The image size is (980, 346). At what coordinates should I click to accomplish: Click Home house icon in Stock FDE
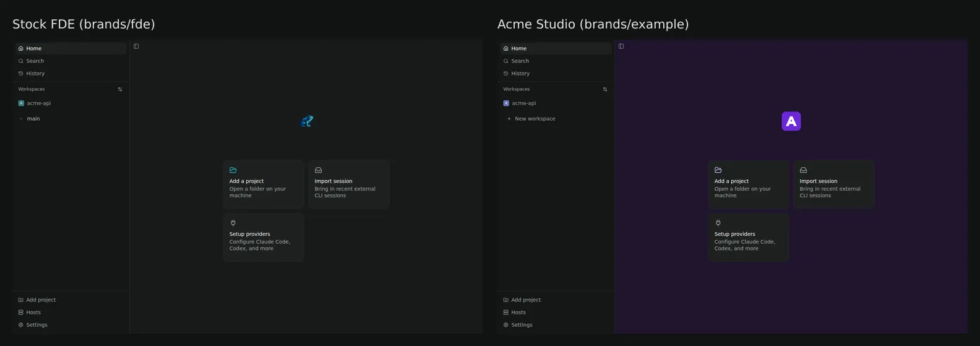coord(21,48)
